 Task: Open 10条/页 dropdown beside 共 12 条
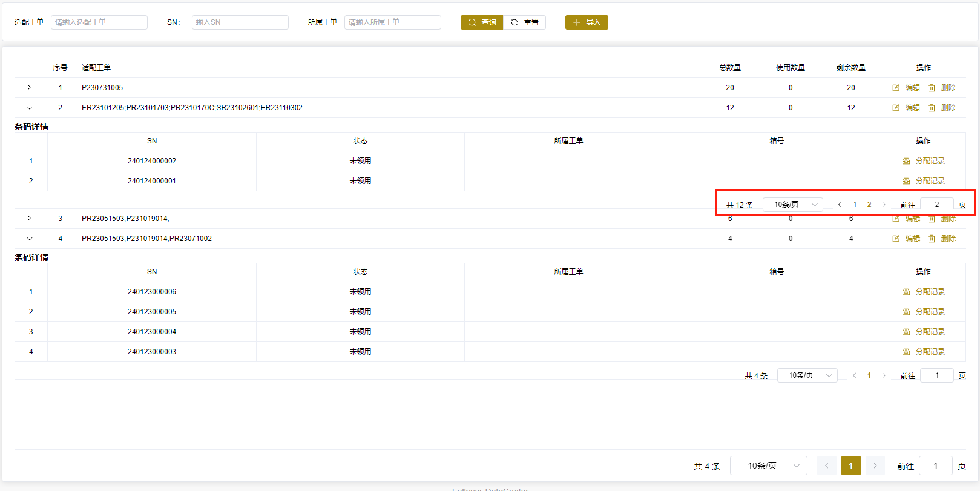click(793, 205)
